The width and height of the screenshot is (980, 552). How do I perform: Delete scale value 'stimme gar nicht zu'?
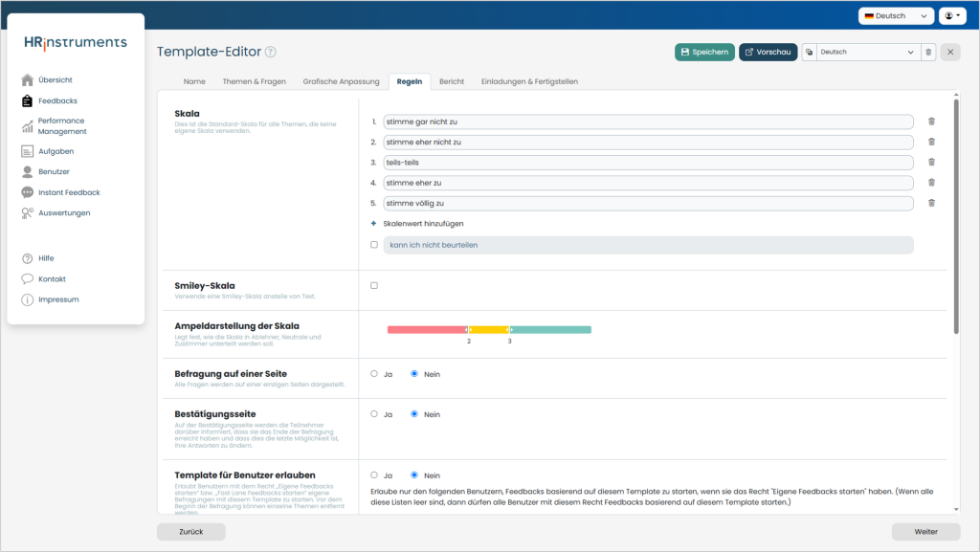pos(931,121)
